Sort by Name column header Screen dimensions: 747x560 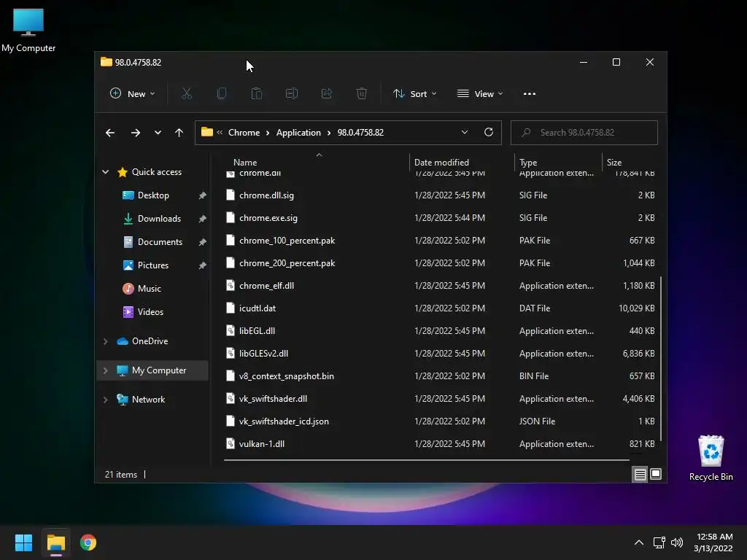[x=245, y=163]
